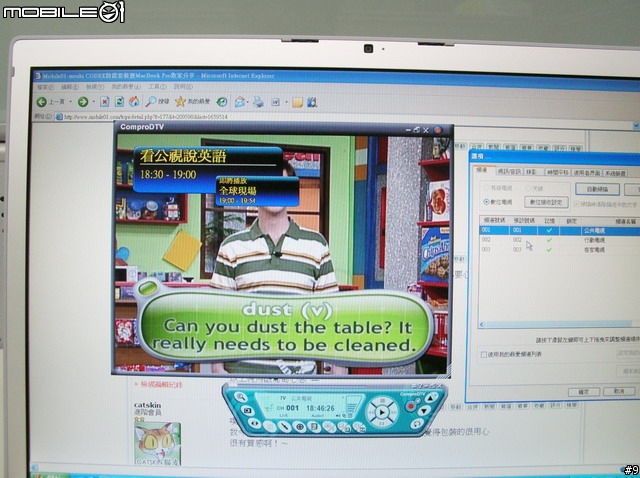640x478 pixels.
Task: Open Favorites star in IE toolbar
Action: (180, 101)
